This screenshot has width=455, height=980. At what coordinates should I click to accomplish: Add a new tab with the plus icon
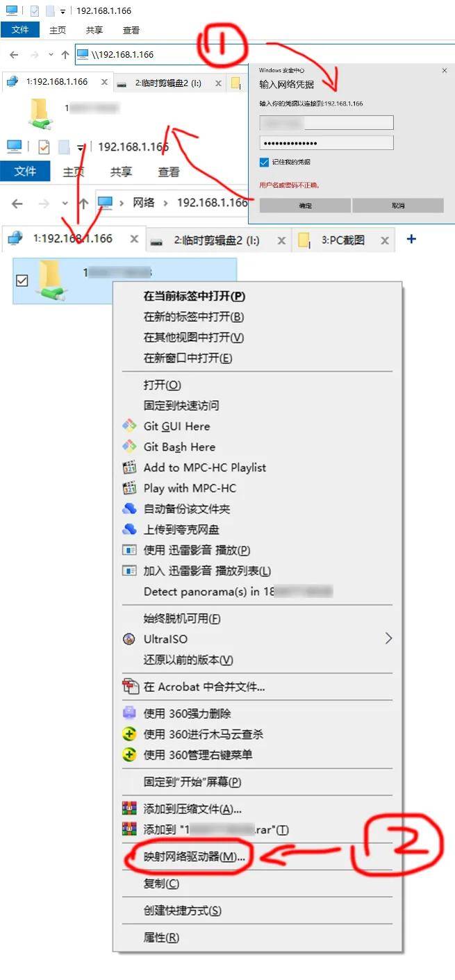411,239
